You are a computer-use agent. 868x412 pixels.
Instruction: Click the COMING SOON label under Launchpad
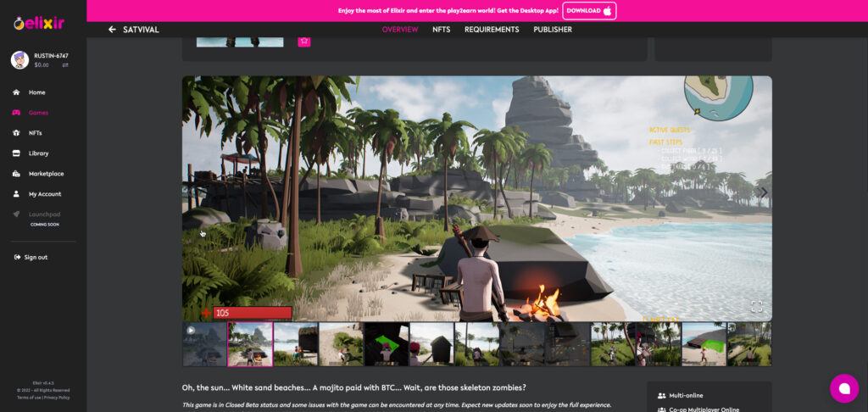coord(44,225)
